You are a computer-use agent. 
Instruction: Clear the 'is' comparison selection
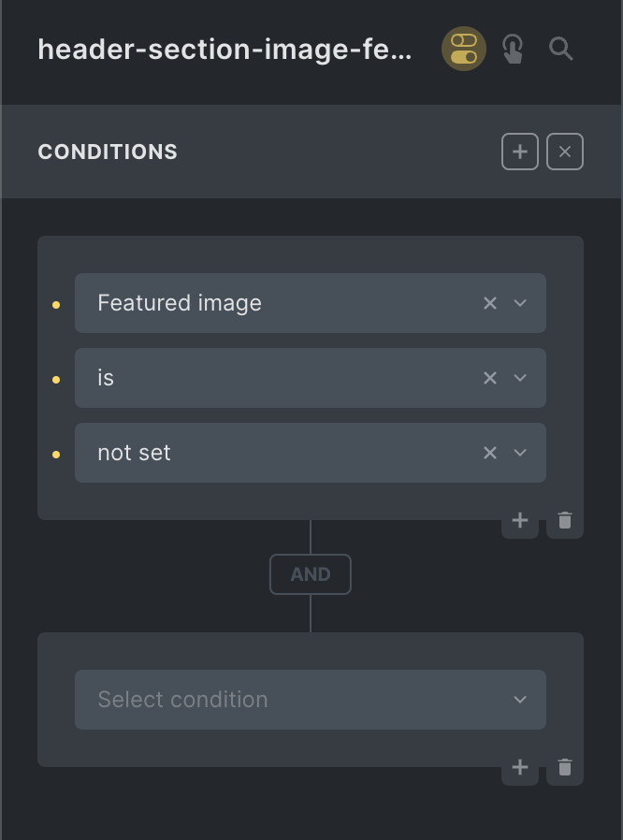489,378
